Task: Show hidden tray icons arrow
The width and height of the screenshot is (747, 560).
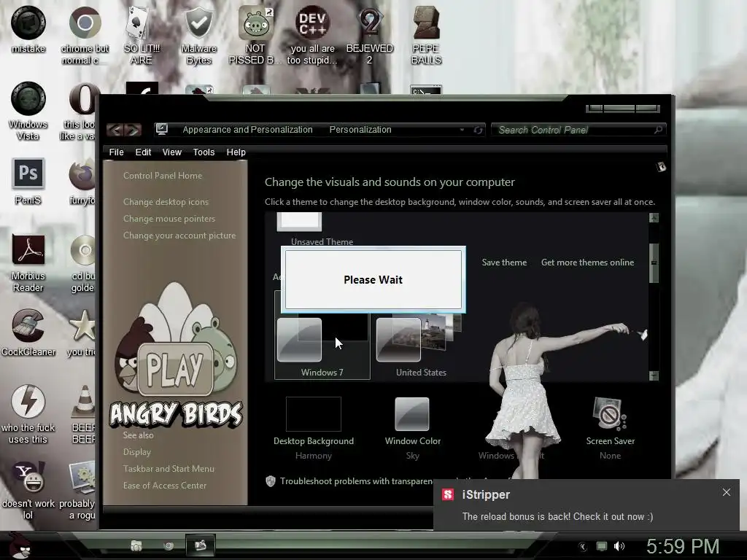Action: tap(583, 547)
